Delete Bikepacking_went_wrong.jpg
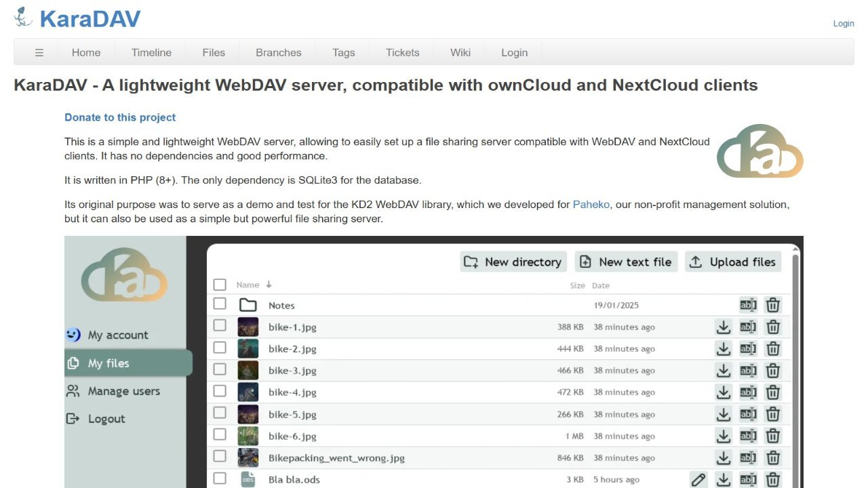The height and width of the screenshot is (488, 868). pos(773,457)
